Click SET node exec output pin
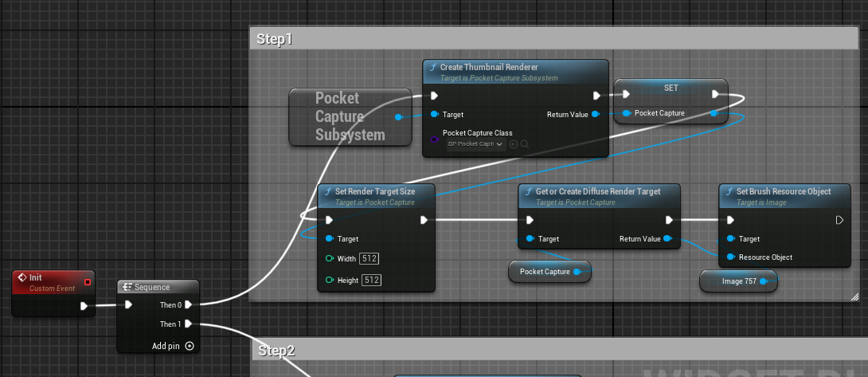The width and height of the screenshot is (868, 377). tap(715, 94)
